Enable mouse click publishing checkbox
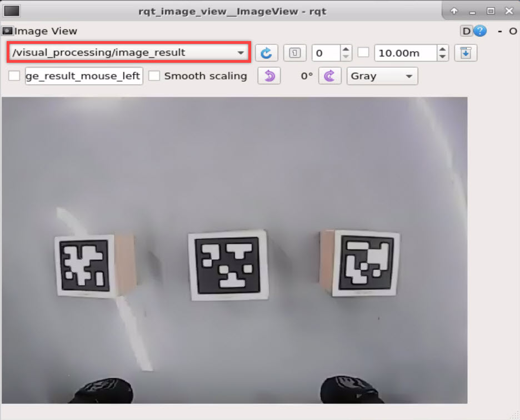The image size is (520, 420). pos(14,76)
